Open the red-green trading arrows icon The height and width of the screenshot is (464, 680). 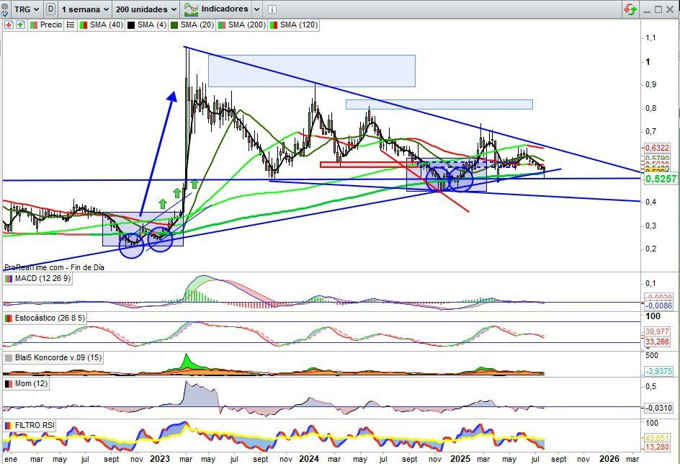[630, 9]
